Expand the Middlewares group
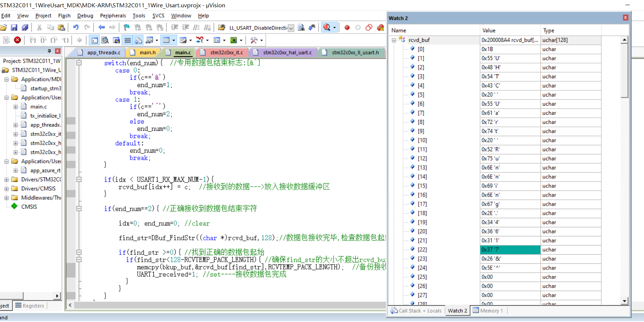644x322 pixels. click(6, 198)
